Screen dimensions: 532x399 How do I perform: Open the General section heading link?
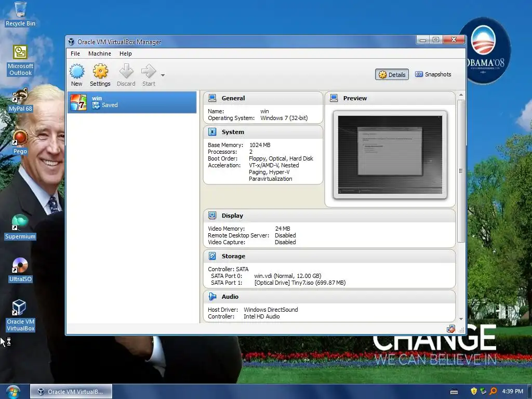click(233, 98)
